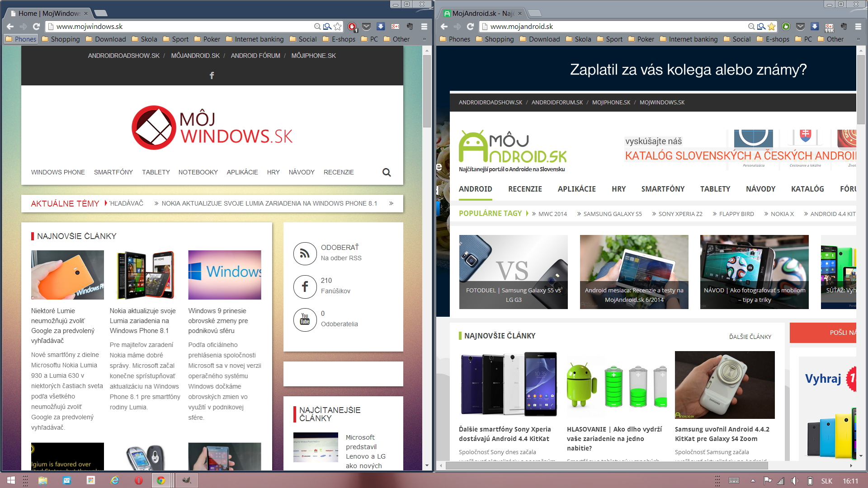Click yellow bookmark star in MojAndroid window
The image size is (868, 488).
coord(772,27)
